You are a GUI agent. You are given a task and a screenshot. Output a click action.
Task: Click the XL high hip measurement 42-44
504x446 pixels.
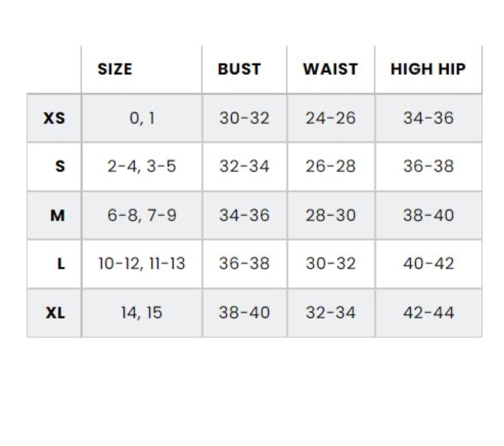(x=428, y=313)
